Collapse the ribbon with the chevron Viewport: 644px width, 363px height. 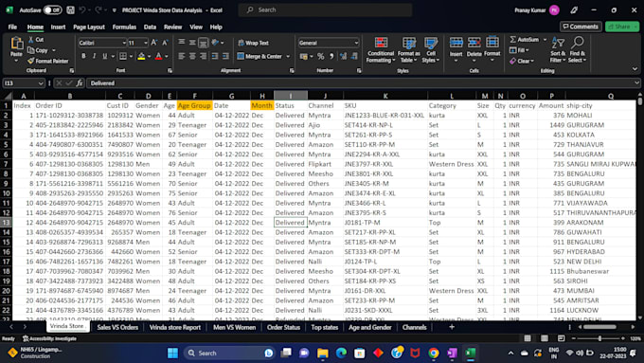click(635, 69)
